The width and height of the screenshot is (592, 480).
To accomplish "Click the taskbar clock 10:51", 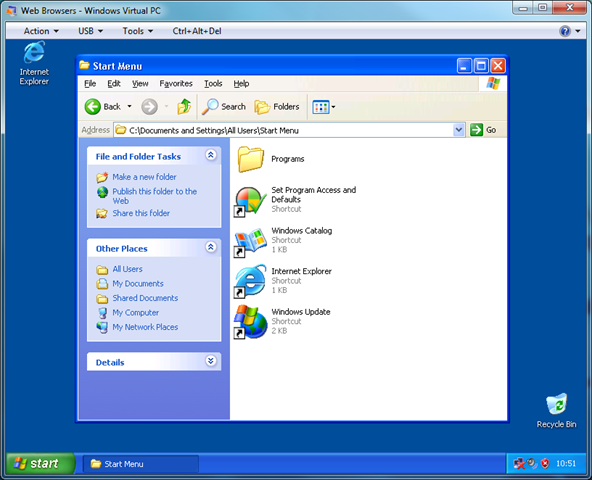I will tap(566, 463).
